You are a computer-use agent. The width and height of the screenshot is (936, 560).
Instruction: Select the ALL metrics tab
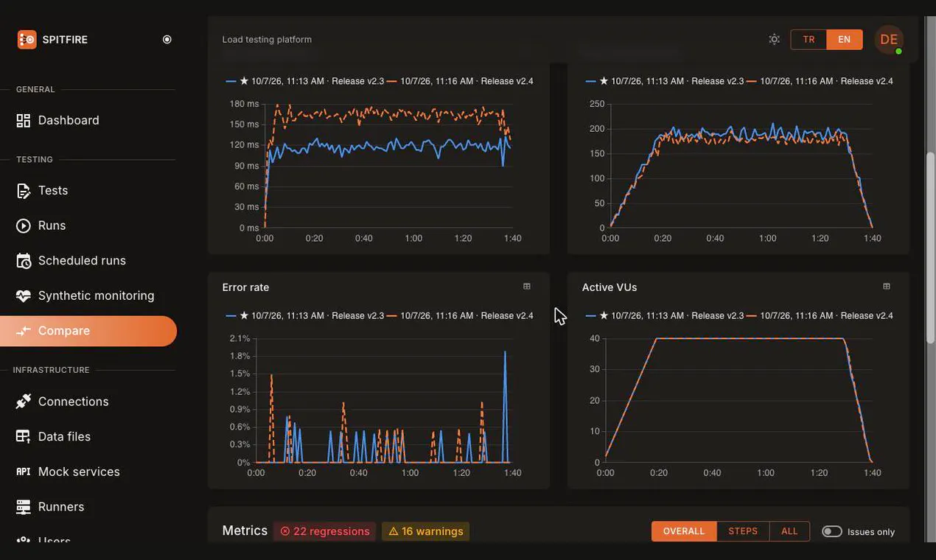(789, 531)
